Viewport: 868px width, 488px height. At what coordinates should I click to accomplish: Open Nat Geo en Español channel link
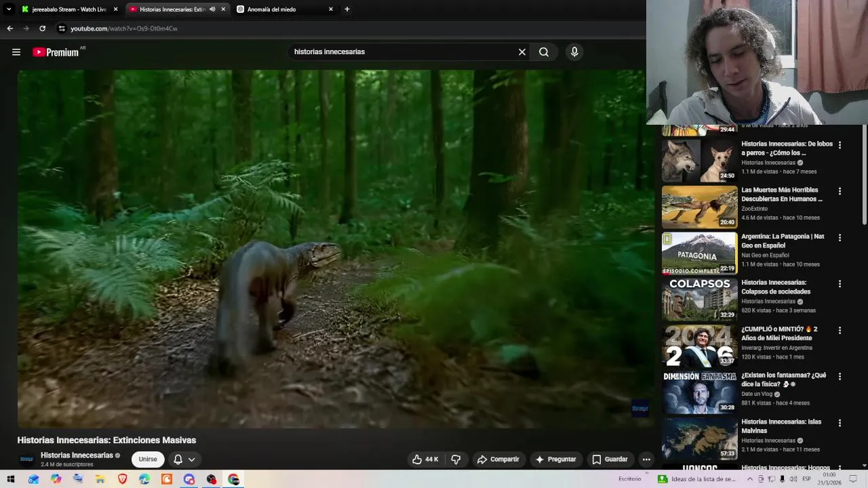pos(765,255)
